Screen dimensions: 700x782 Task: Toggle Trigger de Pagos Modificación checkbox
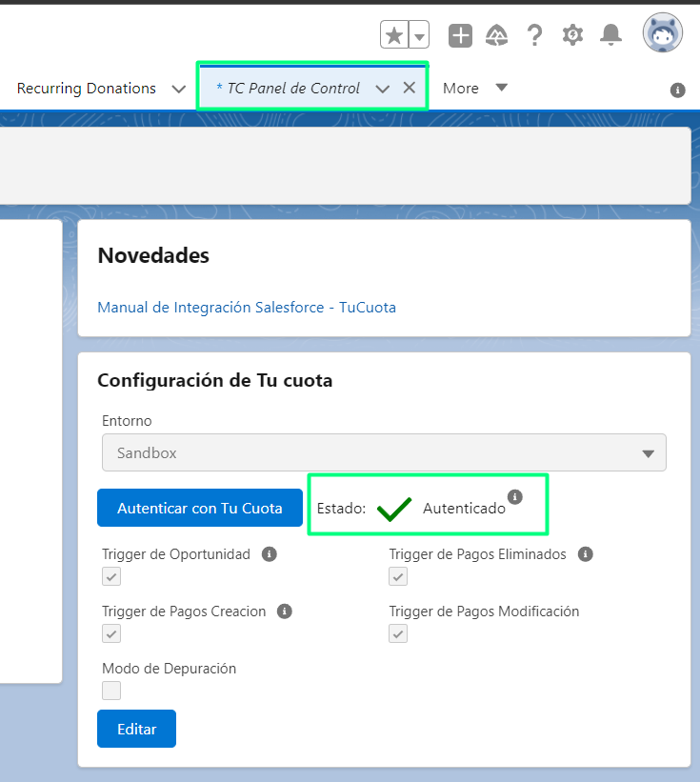click(x=398, y=633)
